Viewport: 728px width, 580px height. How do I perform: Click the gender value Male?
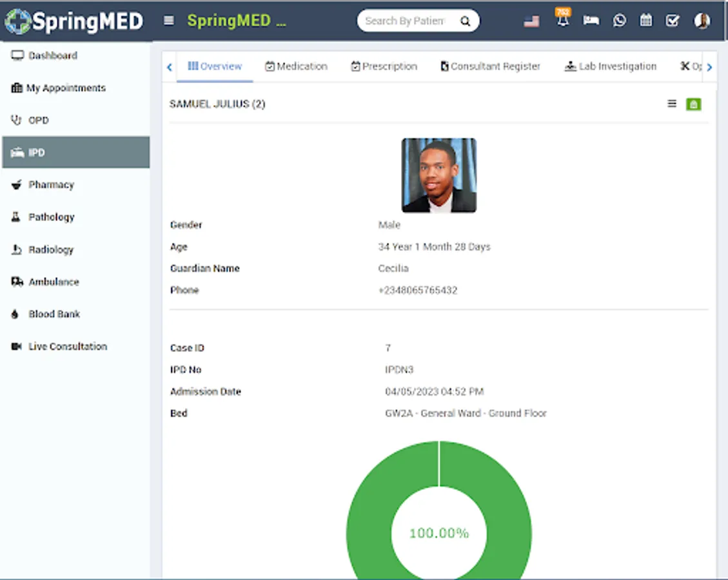click(x=389, y=225)
